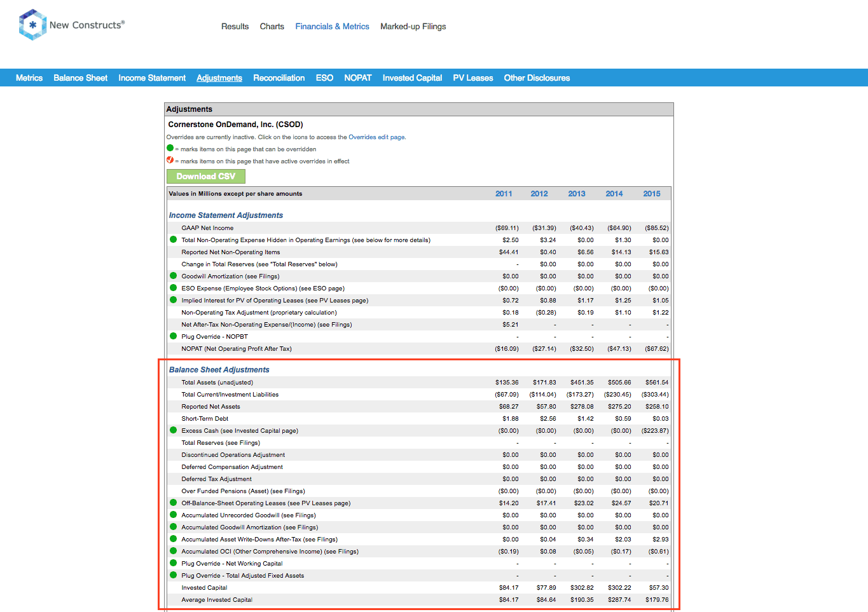
Task: Click green dot beside Plug Override - NOPBT
Action: coord(173,336)
